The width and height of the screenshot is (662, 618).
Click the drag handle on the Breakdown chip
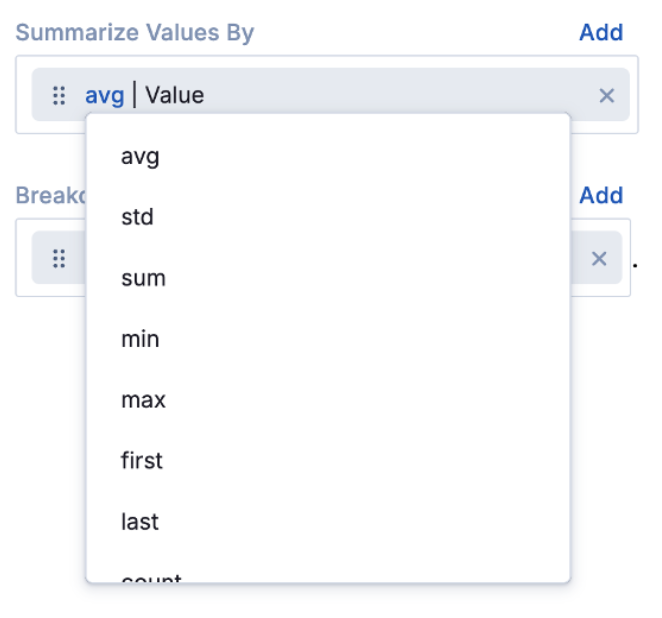(x=59, y=258)
